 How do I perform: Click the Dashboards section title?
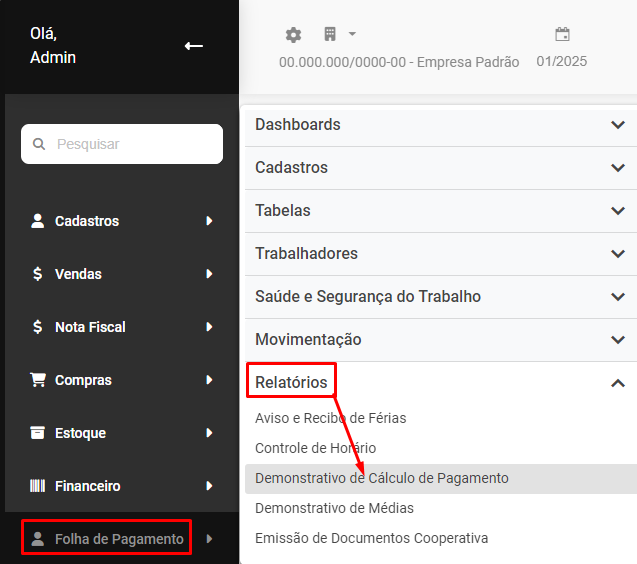click(x=298, y=124)
